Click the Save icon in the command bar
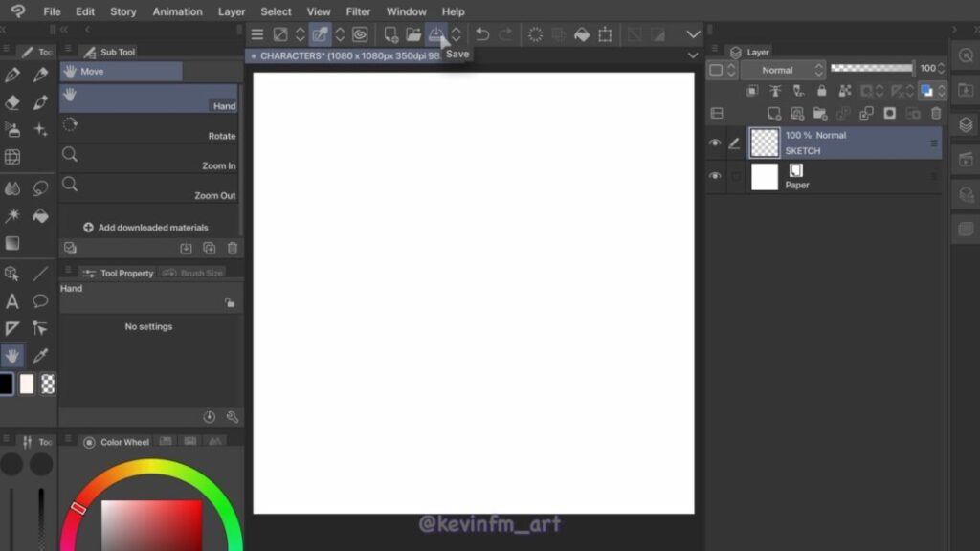The height and width of the screenshot is (551, 980). 435,34
